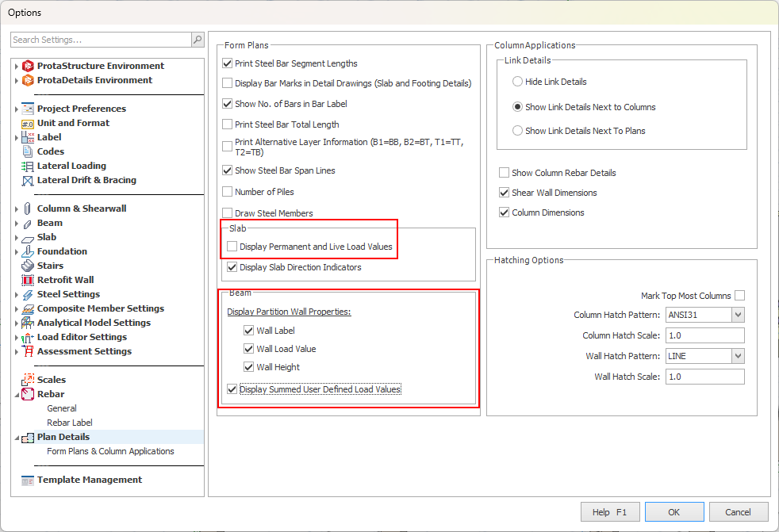Select the Hide Link Details radio button

pyautogui.click(x=517, y=81)
